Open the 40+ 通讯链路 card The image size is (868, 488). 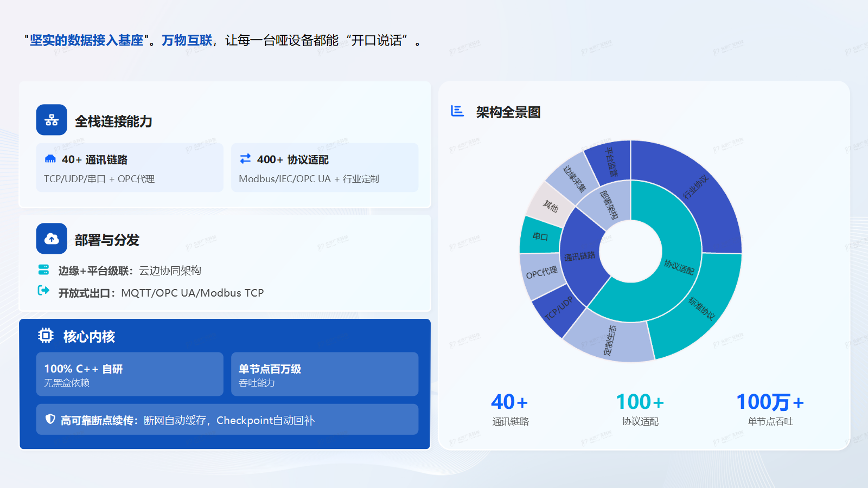(129, 168)
